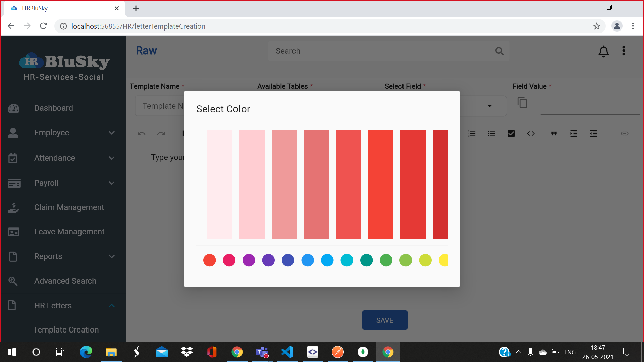Screen dimensions: 644x362
Task: Click the redo icon in the editor toolbar
Action: (x=161, y=133)
